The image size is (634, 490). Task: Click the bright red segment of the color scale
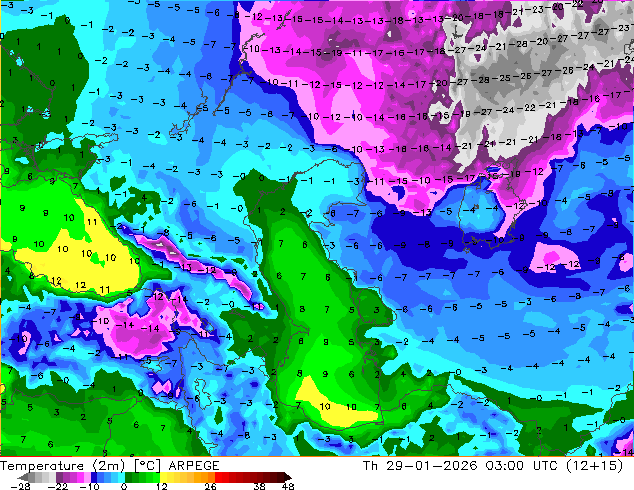218,477
